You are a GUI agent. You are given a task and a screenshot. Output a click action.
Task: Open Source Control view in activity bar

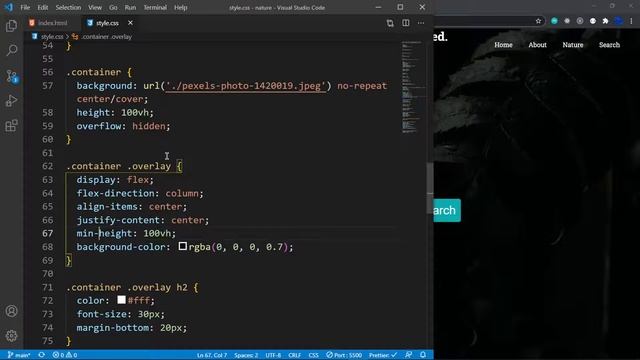point(11,76)
